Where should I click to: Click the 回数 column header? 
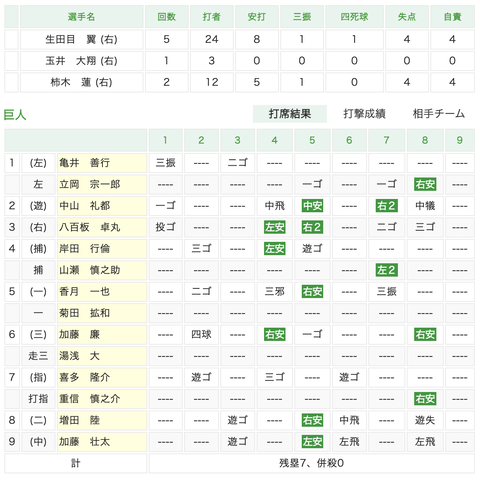pyautogui.click(x=166, y=17)
